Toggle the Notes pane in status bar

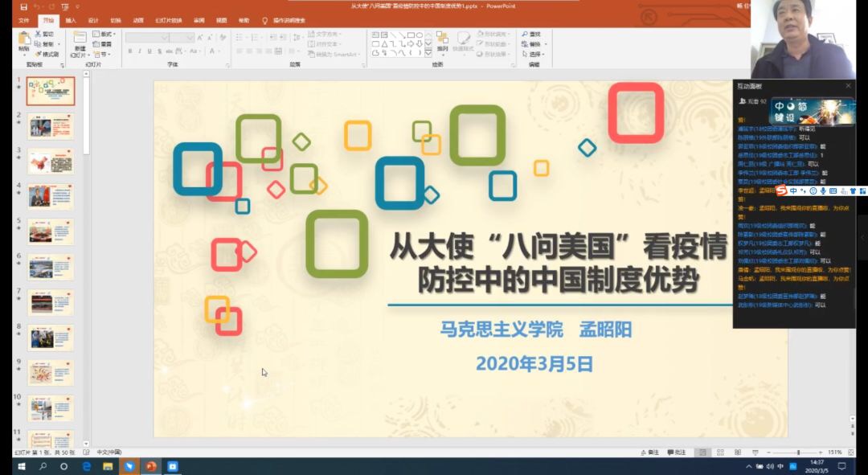(649, 452)
